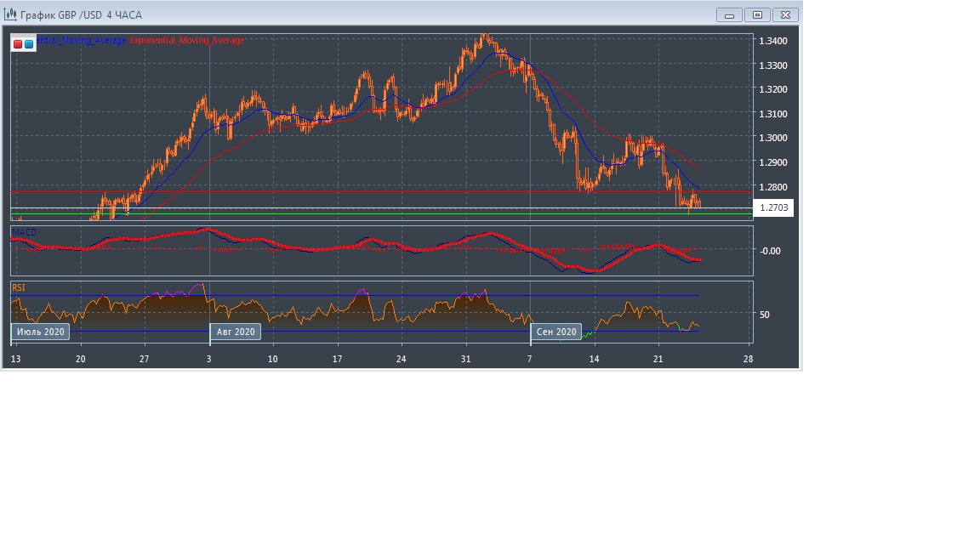Jump to the Авг 2020 month marker
Viewport: 980px width, 551px height.
235,332
